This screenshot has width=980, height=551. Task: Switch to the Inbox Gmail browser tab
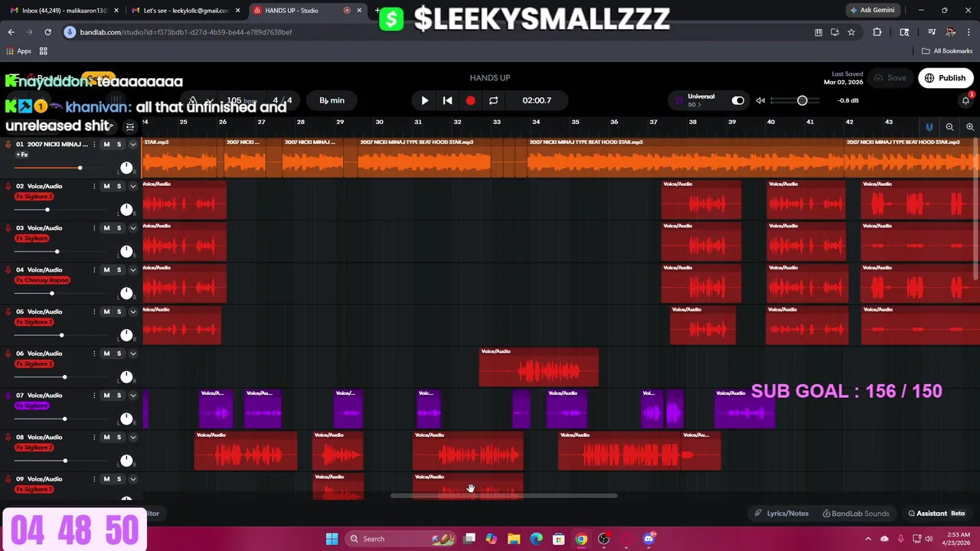point(63,10)
